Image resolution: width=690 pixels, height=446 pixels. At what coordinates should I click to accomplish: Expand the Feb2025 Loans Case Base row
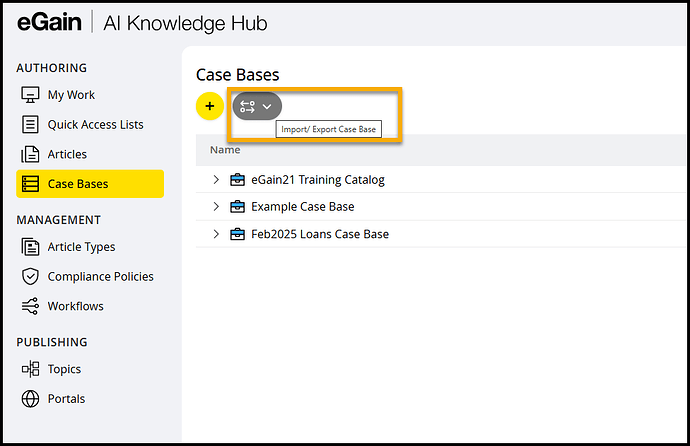coord(216,234)
